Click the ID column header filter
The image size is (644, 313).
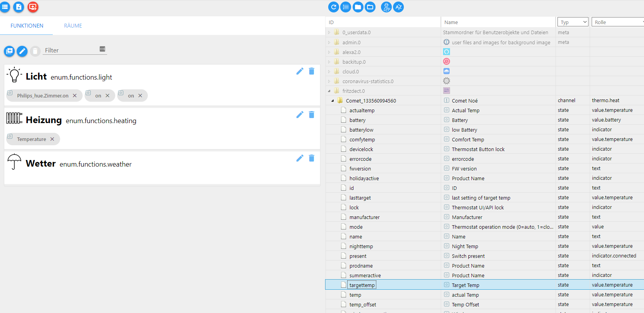383,22
